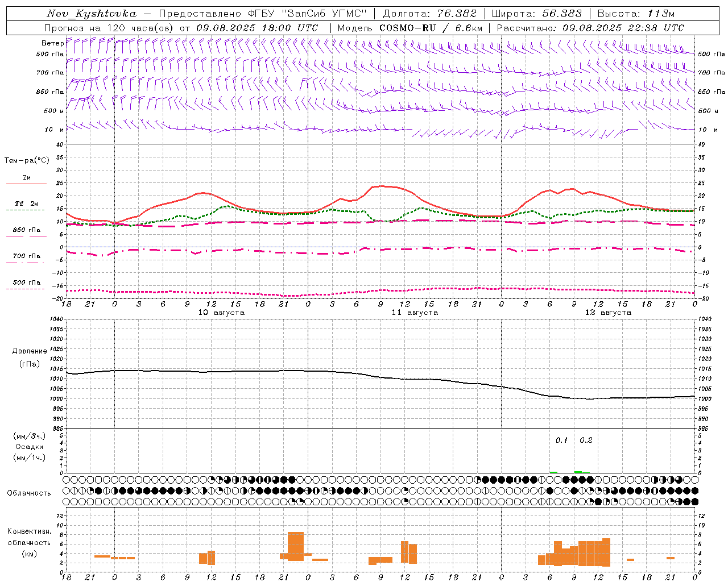The image size is (728, 582).
Task: Click '500 гПа' in the temperature legend
Action: [x=27, y=282]
